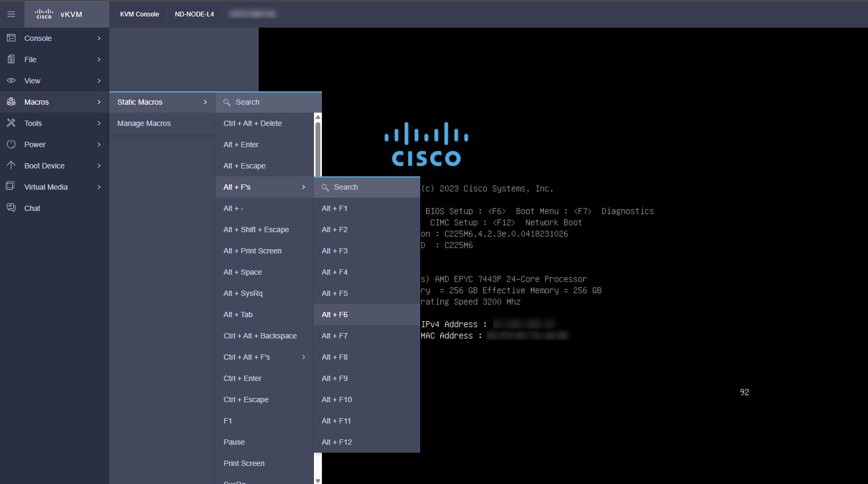Send the Alt + F5 macro
Screen dimensions: 868x484
pyautogui.click(x=367, y=293)
